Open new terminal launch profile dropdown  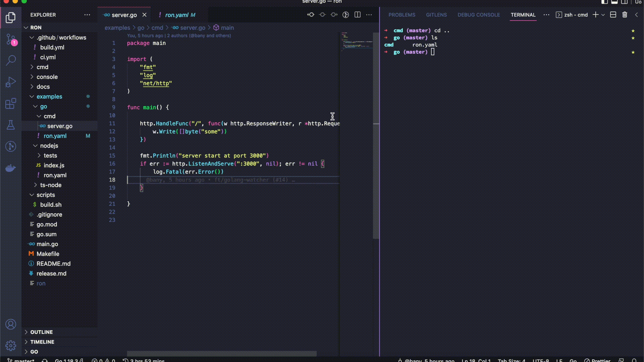point(603,15)
